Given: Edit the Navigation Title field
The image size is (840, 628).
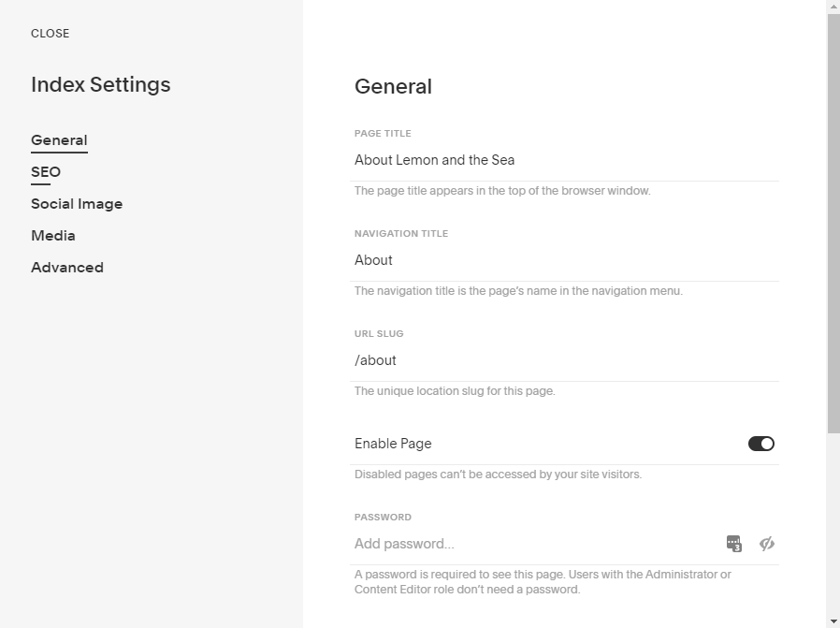Looking at the screenshot, I should click(x=565, y=260).
